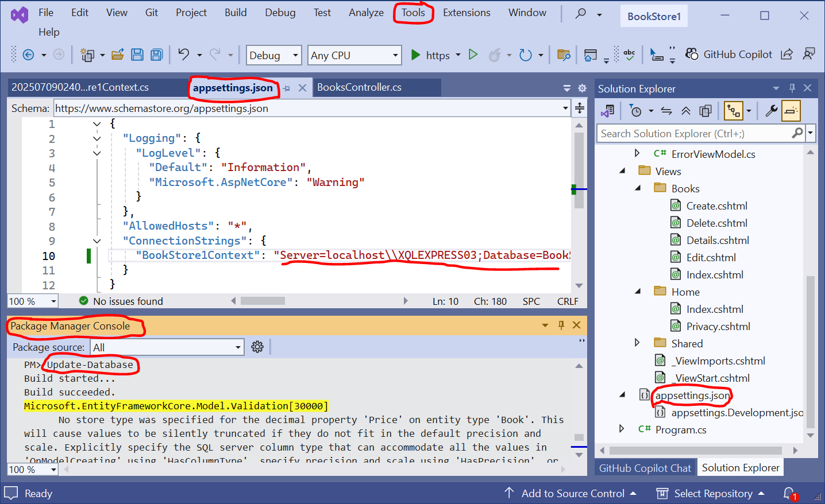The width and height of the screenshot is (825, 504).
Task: Close the appsettings.json tab
Action: (x=302, y=88)
